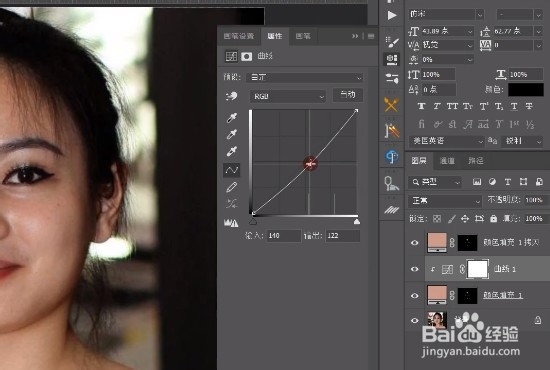This screenshot has width=550, height=370.
Task: Click the black point slider under curve
Action: click(x=253, y=222)
